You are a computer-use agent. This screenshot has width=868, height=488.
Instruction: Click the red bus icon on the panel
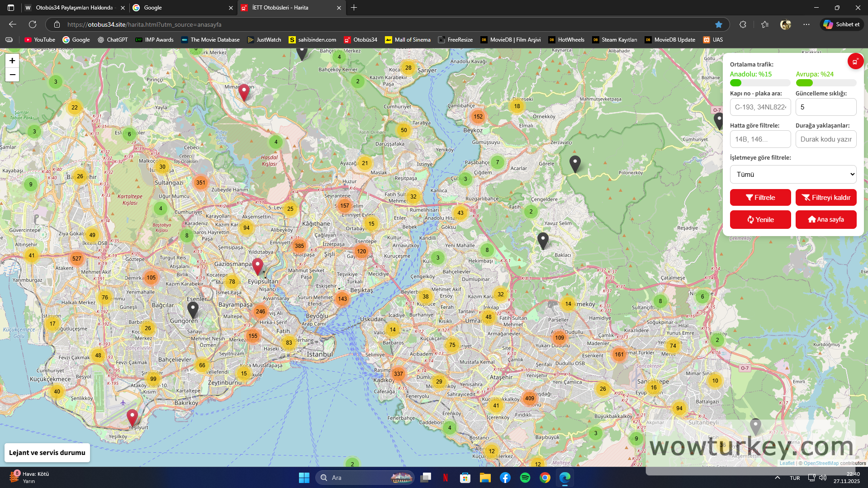pos(855,62)
